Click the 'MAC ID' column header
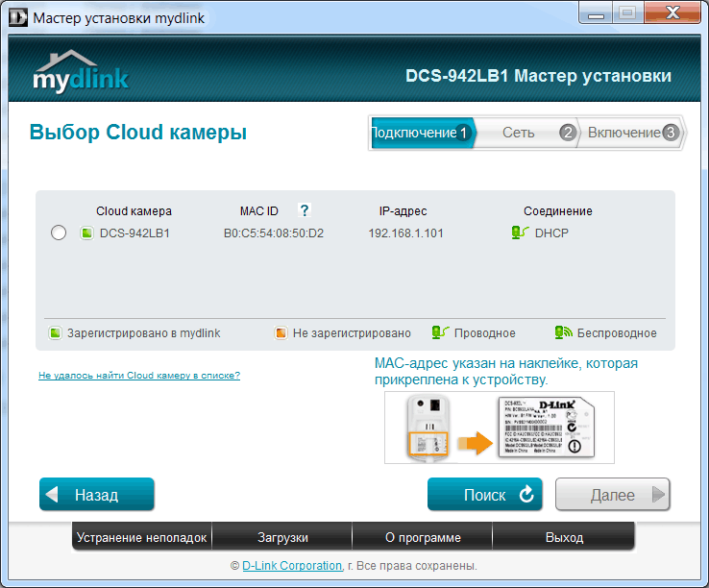 [x=259, y=211]
